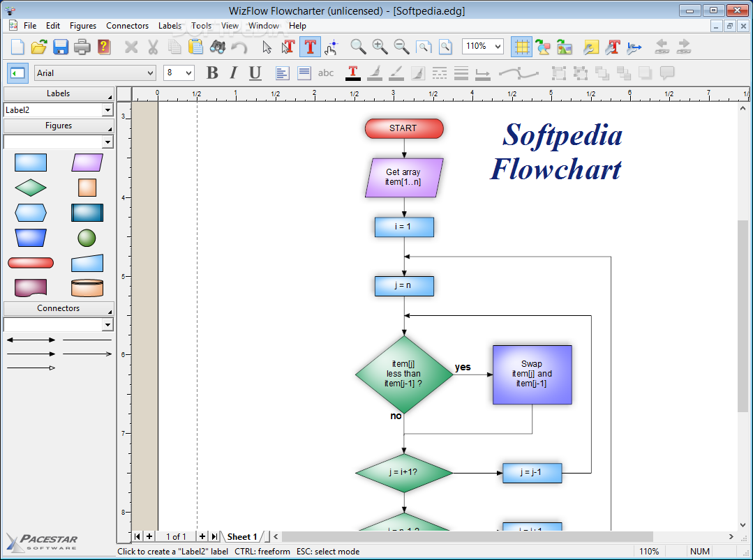This screenshot has width=753, height=560.
Task: Open the Help menu
Action: coord(298,26)
